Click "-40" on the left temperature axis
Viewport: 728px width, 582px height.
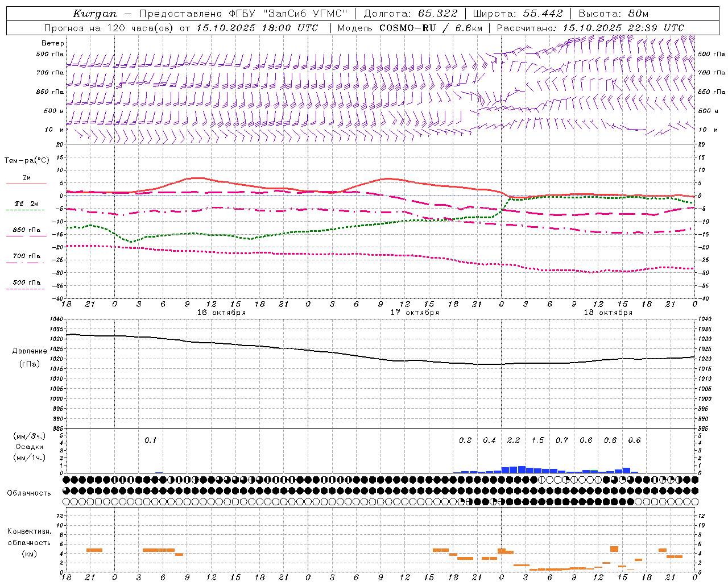tap(59, 298)
